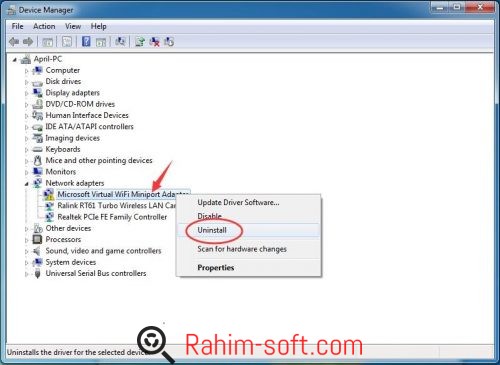
Task: Choose Scan for hardware changes in context menu
Action: tap(249, 249)
